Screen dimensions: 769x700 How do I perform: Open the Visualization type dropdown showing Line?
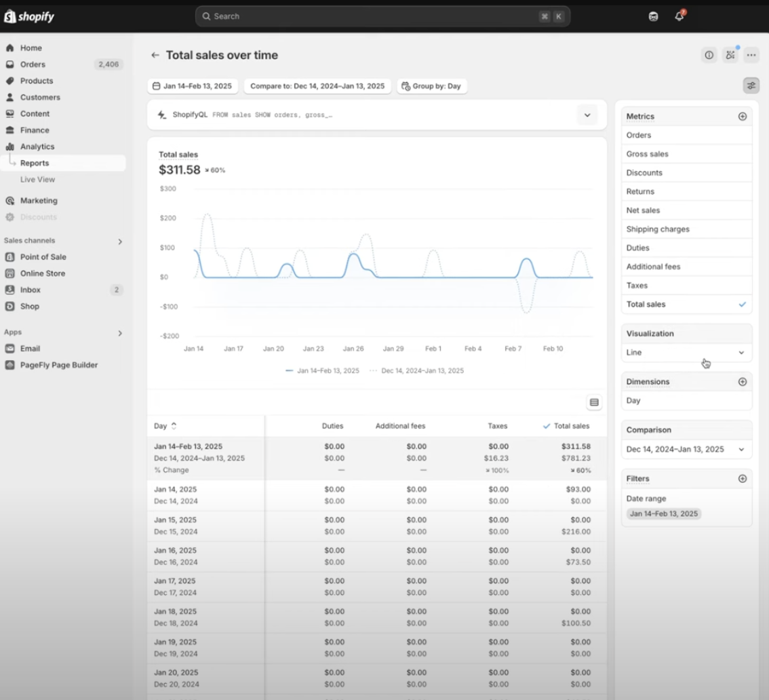point(686,352)
